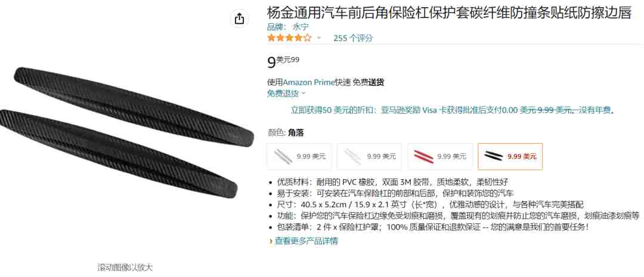The width and height of the screenshot is (644, 277).
Task: Click the 9.99 美元 price display
Action: 283,61
